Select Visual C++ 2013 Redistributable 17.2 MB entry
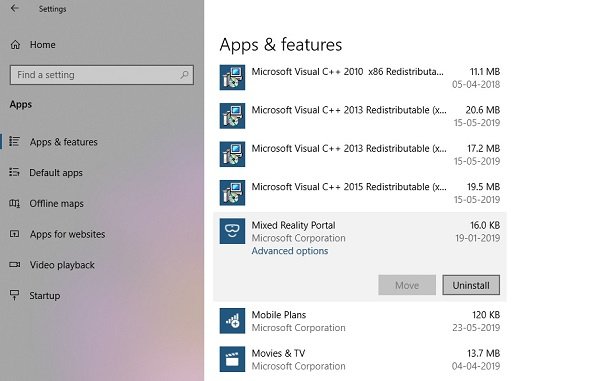The height and width of the screenshot is (381, 600). 360,155
